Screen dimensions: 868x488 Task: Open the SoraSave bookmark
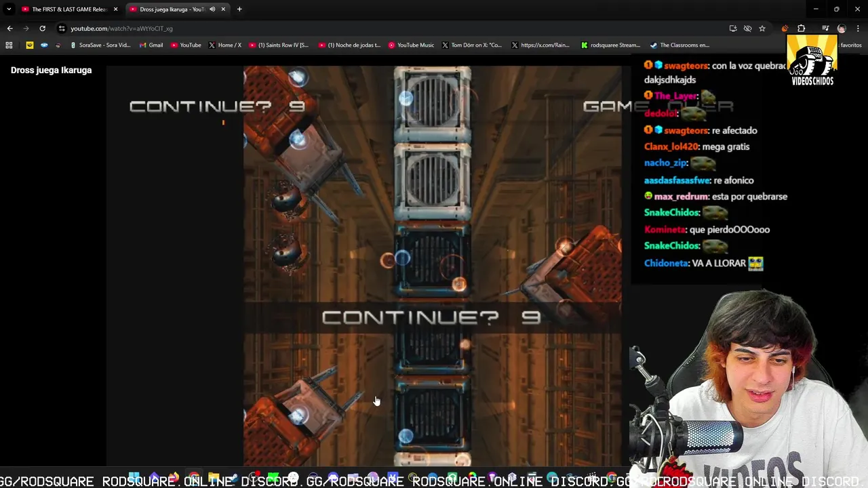(x=100, y=45)
